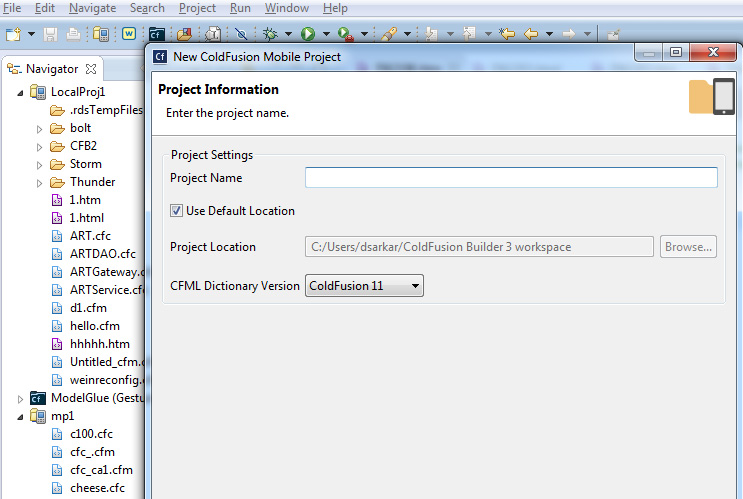Click the New wizard toolbar icon
Screen dimensions: 743x499
[13, 34]
